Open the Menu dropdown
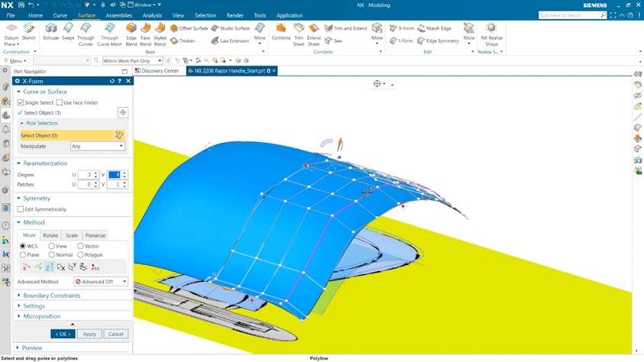Image resolution: width=644 pixels, height=362 pixels. click(x=15, y=61)
